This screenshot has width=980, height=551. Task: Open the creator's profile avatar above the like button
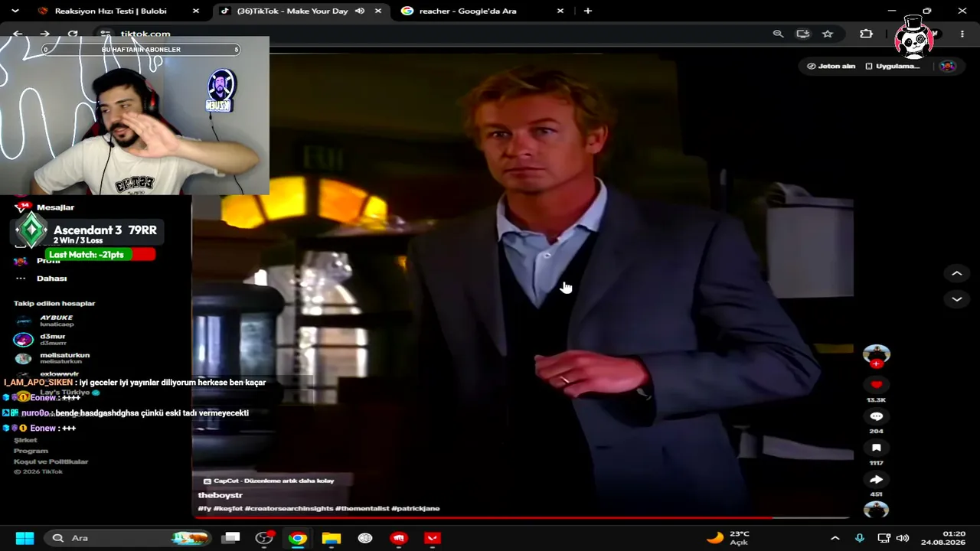877,354
